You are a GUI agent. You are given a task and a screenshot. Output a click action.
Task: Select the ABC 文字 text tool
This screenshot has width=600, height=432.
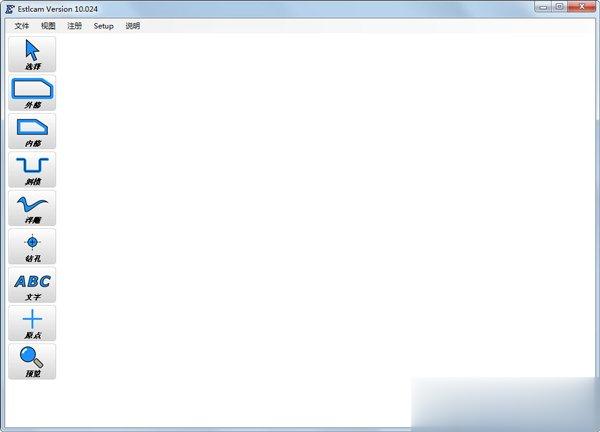[x=32, y=285]
